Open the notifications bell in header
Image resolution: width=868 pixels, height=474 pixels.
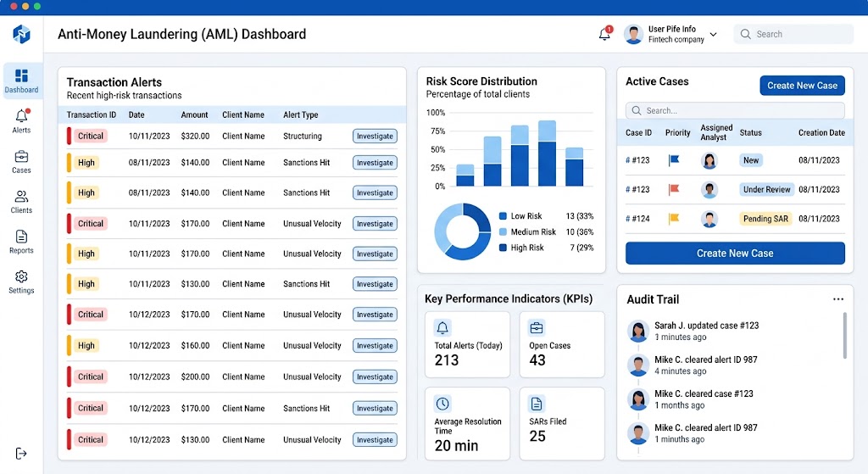[604, 34]
